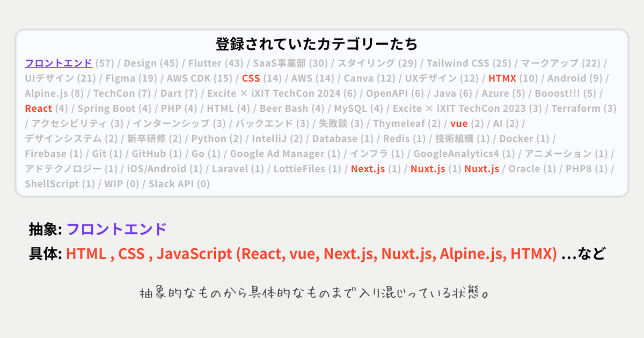Select the AWS CDK (15) category
The height and width of the screenshot is (338, 644).
tap(200, 78)
